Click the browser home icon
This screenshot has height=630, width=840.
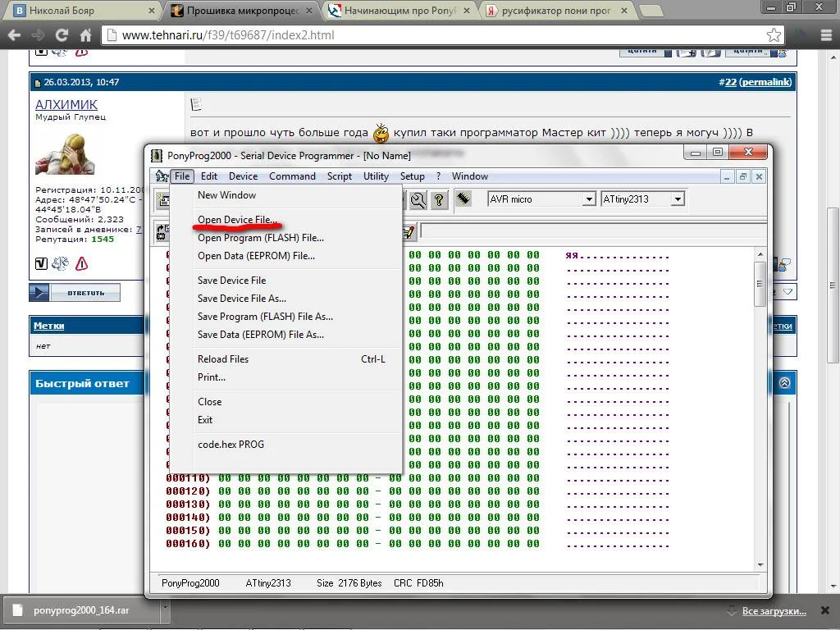[85, 35]
